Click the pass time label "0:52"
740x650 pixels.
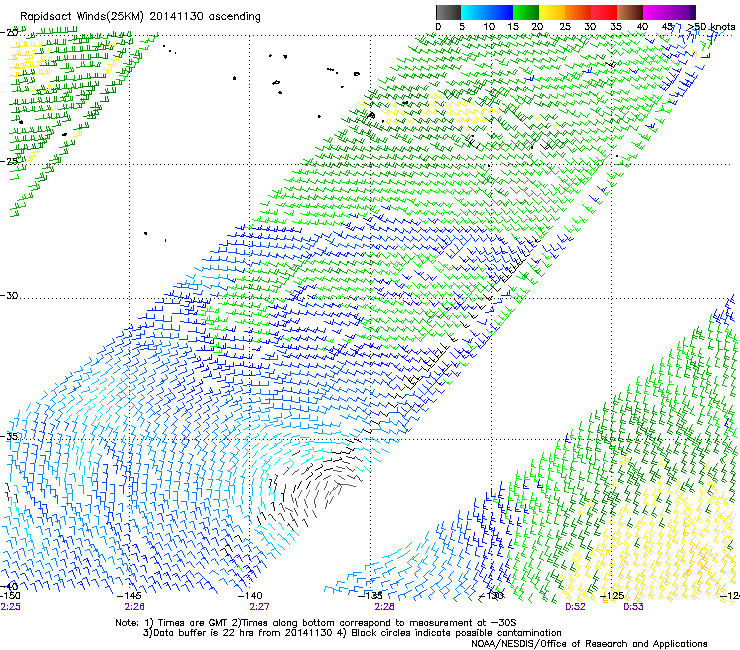pyautogui.click(x=575, y=607)
